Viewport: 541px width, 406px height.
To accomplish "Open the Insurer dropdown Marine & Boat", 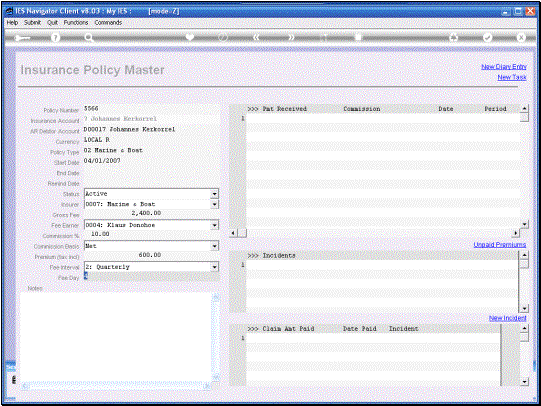I will (x=215, y=205).
